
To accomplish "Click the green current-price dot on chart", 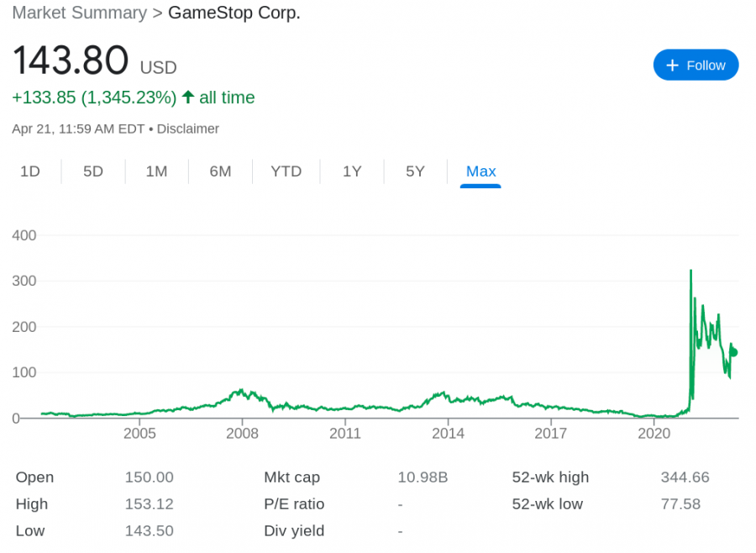I will tap(734, 352).
